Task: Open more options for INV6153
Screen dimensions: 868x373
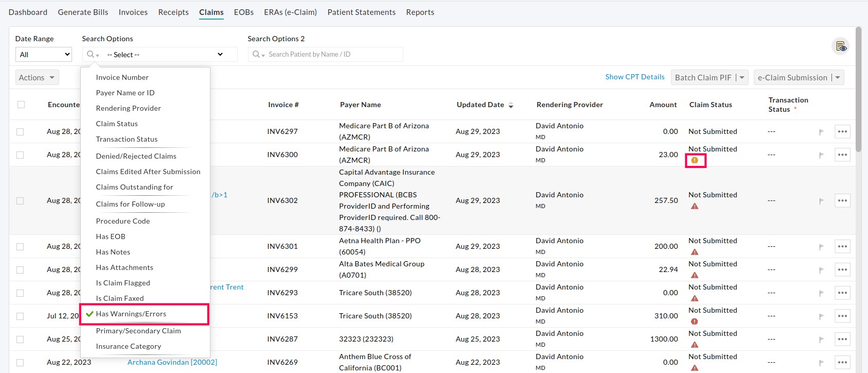Action: click(x=842, y=316)
